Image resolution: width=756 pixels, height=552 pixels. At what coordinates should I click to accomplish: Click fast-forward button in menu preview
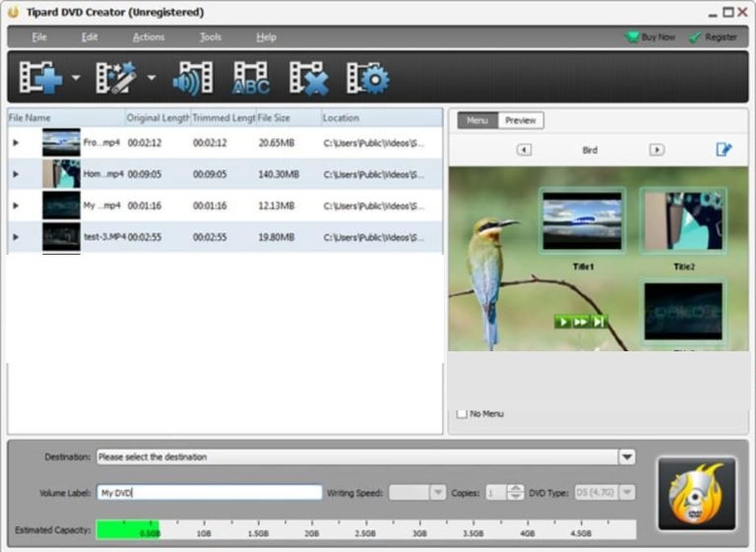click(x=580, y=321)
